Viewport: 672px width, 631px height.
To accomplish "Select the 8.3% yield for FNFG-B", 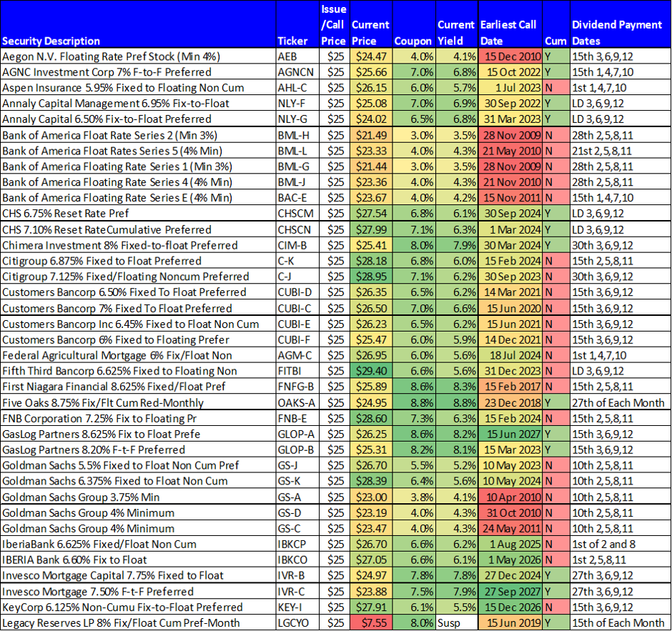I will tap(456, 387).
